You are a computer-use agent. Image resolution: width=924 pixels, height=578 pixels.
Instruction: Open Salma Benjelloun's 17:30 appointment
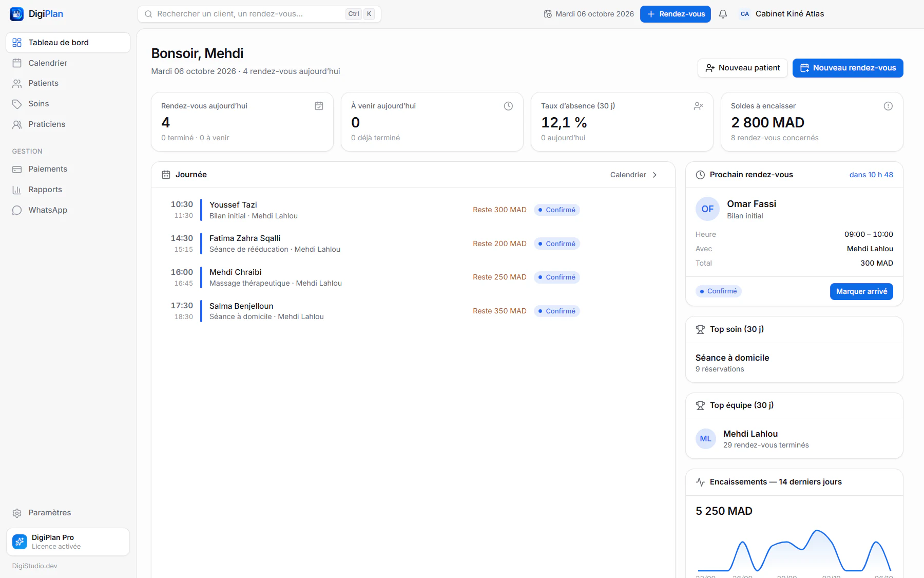(x=413, y=311)
